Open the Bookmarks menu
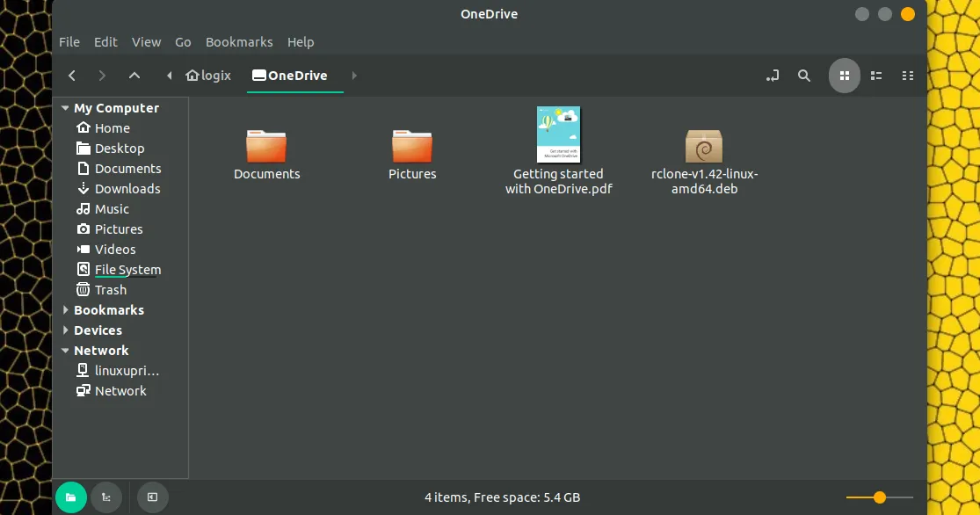This screenshot has height=515, width=980. point(239,42)
